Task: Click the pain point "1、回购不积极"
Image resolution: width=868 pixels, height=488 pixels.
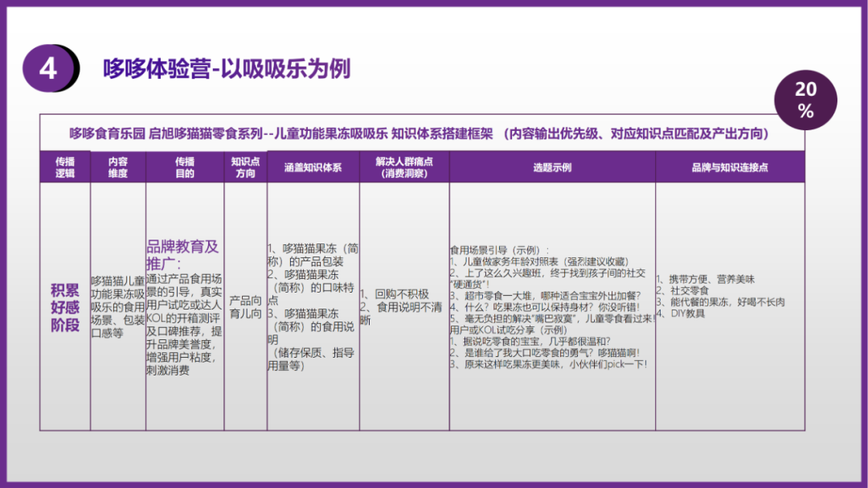Action: 395,294
